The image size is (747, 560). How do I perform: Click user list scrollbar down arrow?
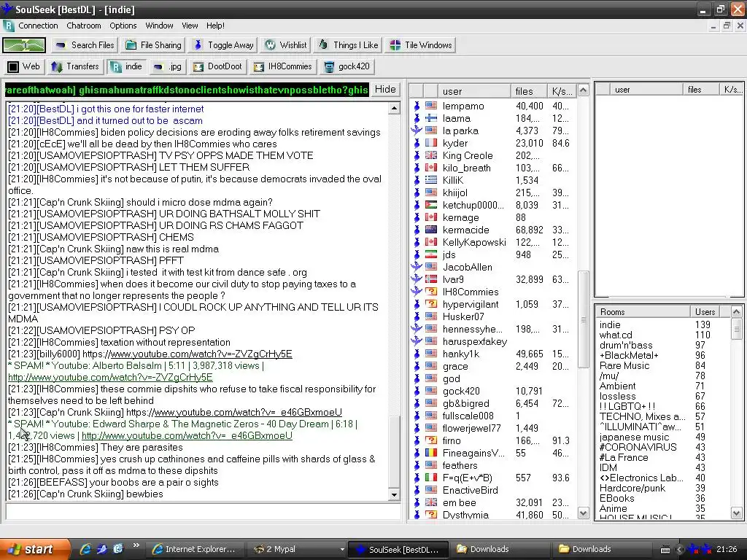pos(583,513)
